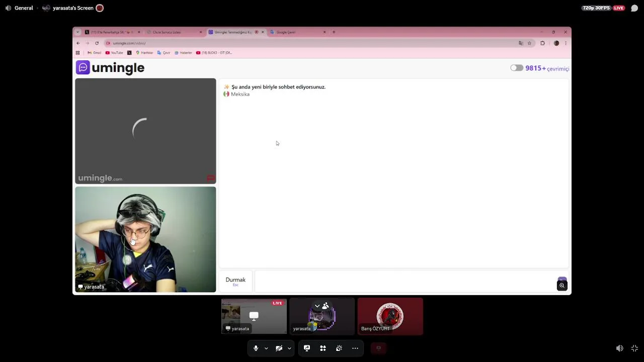644x362 pixels.
Task: Open the tab search dropdown arrow
Action: [x=77, y=32]
